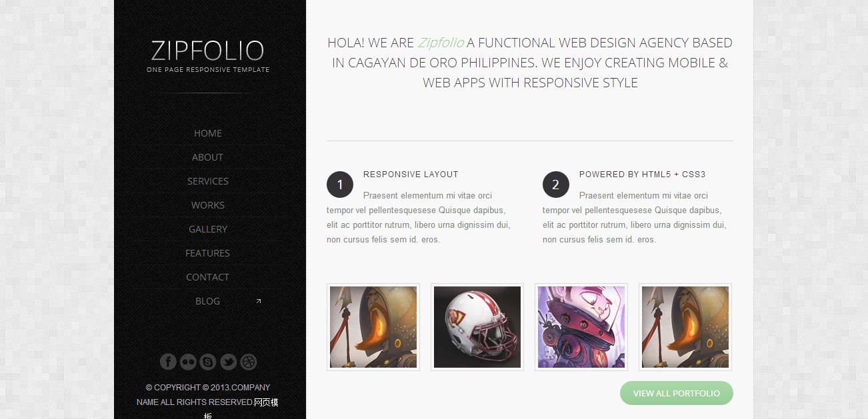868x419 pixels.
Task: Navigate to Services in sidebar
Action: click(x=208, y=181)
